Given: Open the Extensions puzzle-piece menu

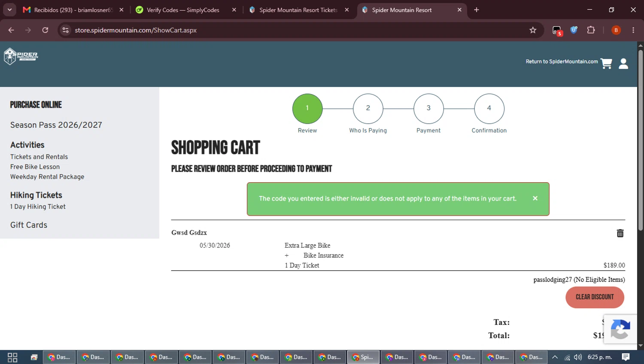Looking at the screenshot, I should pos(591,30).
